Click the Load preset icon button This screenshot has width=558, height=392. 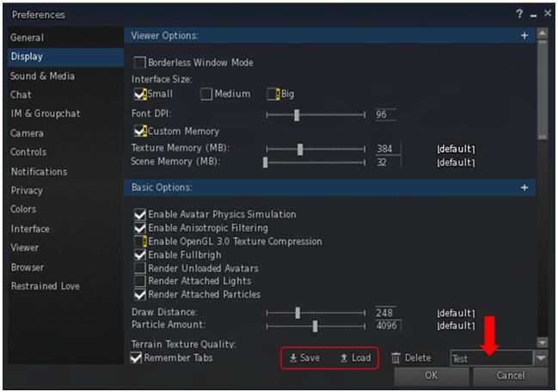click(x=355, y=358)
